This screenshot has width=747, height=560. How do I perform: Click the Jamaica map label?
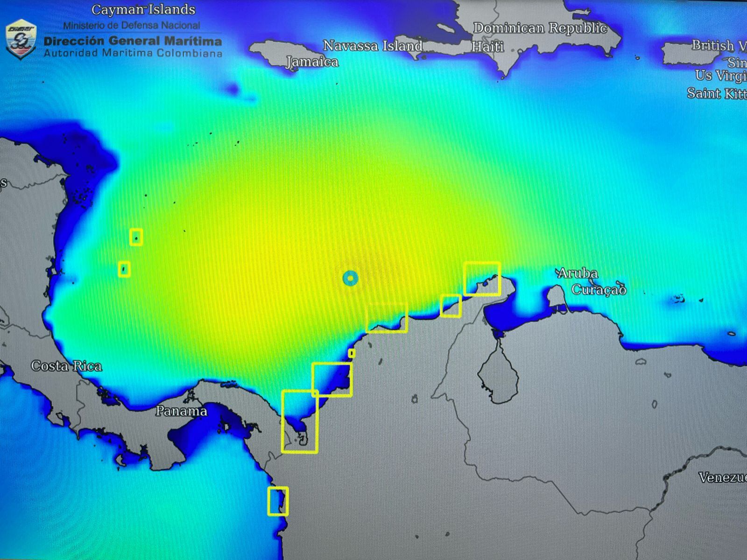[312, 62]
